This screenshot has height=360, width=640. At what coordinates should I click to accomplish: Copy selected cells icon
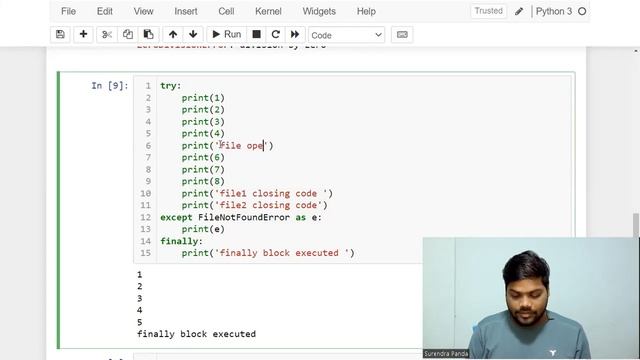(x=128, y=35)
